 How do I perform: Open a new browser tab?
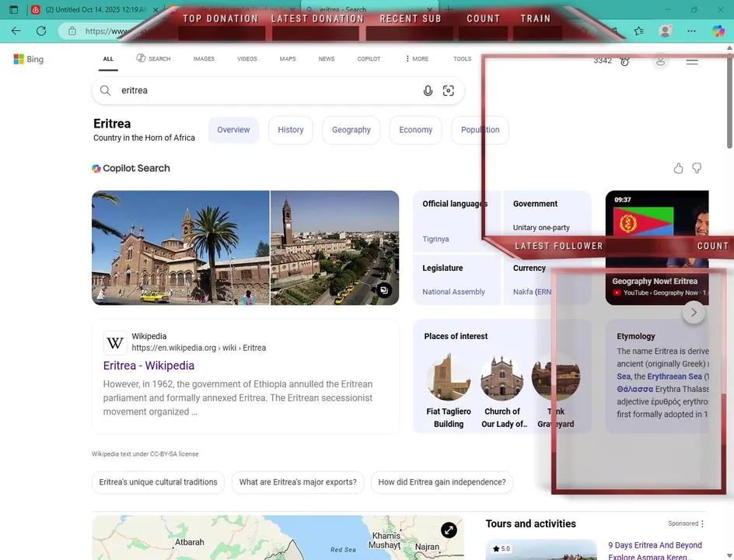(x=449, y=9)
